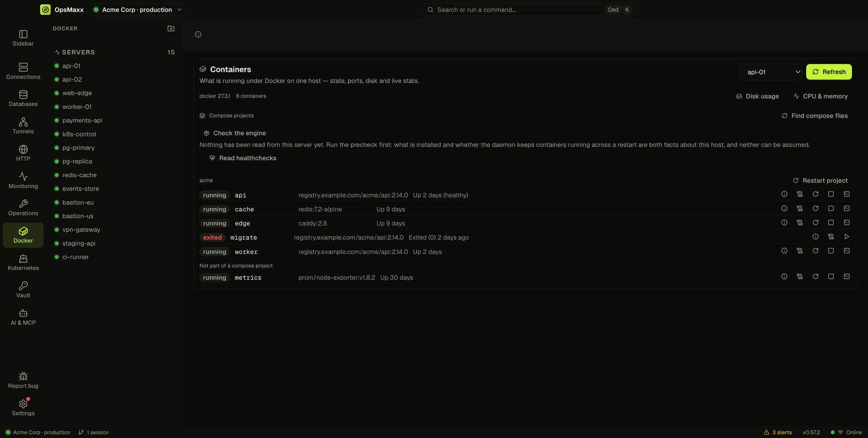Show info for the metrics container

tap(784, 277)
